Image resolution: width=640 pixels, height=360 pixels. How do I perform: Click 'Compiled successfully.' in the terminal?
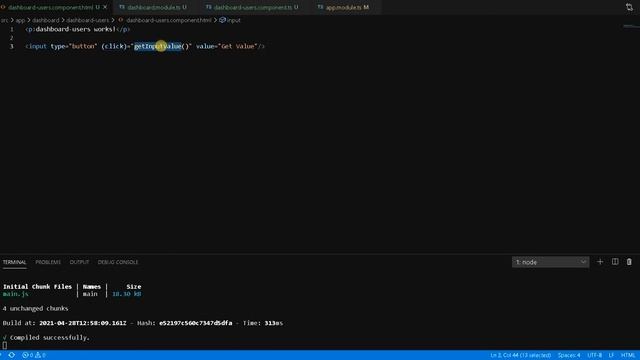tap(49, 338)
